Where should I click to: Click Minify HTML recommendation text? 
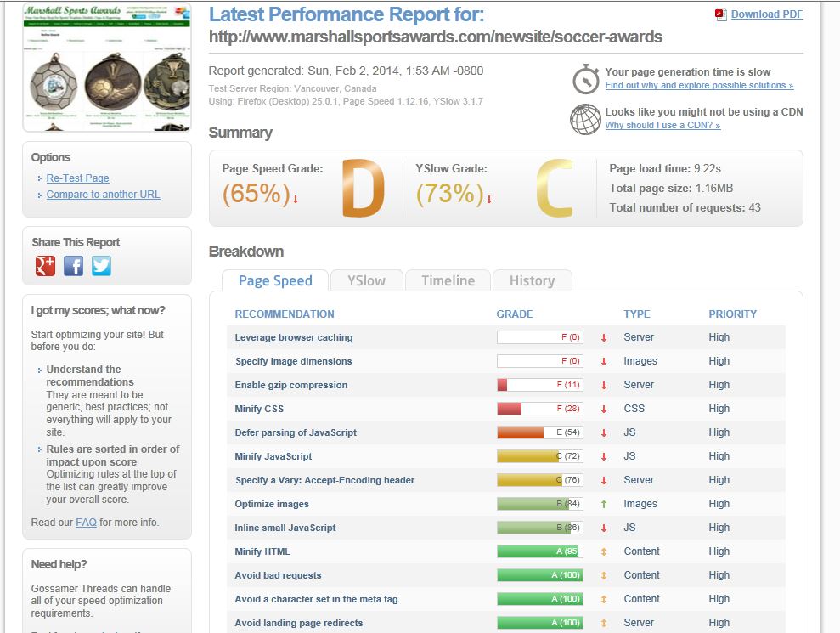262,551
